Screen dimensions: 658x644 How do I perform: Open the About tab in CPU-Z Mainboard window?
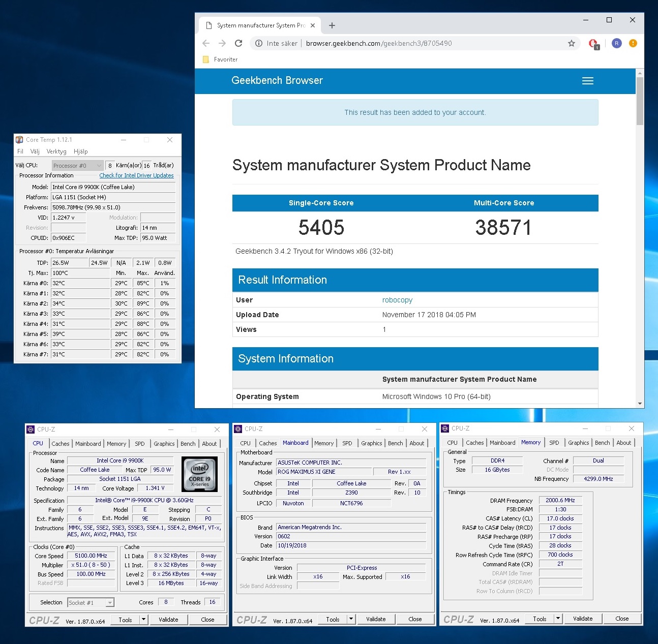click(416, 443)
